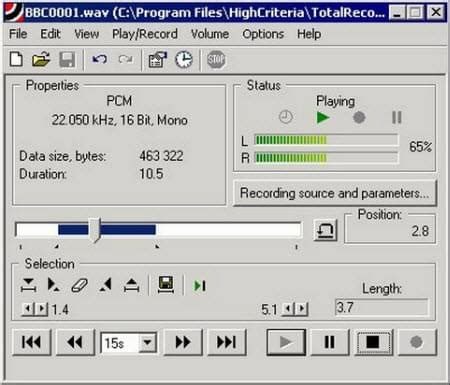Click the selection end marker under slider
Image resolution: width=450 pixels, height=385 pixels.
pos(157,247)
